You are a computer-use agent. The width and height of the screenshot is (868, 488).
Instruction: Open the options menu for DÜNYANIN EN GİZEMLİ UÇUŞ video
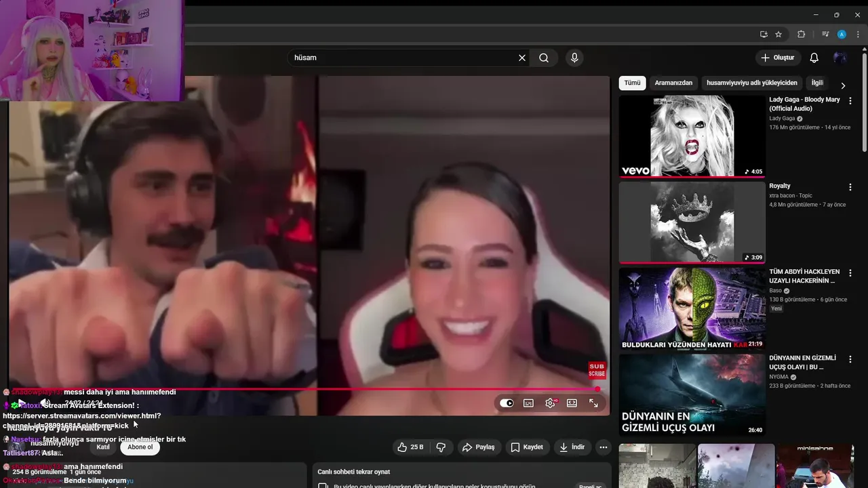[850, 359]
